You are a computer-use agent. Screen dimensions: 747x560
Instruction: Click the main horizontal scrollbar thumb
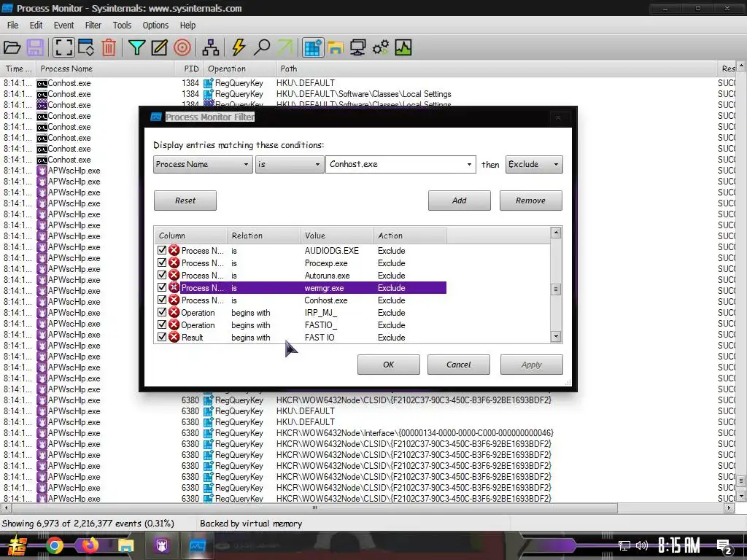(314, 508)
